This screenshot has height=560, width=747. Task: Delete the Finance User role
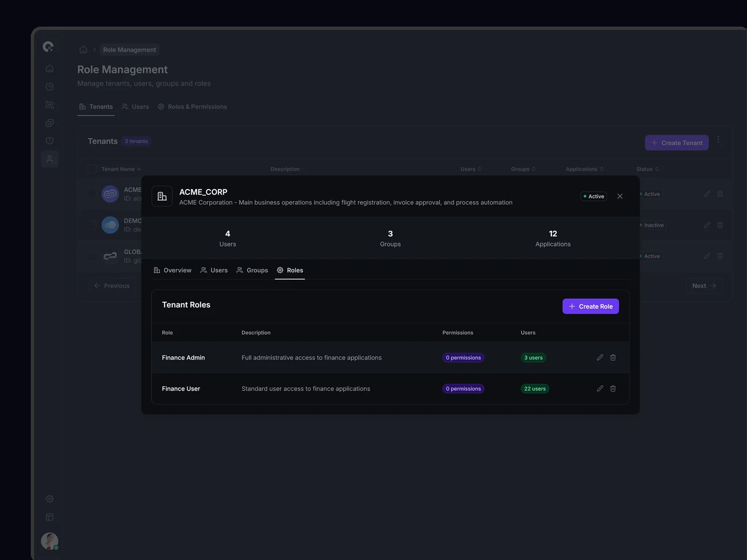click(x=613, y=389)
